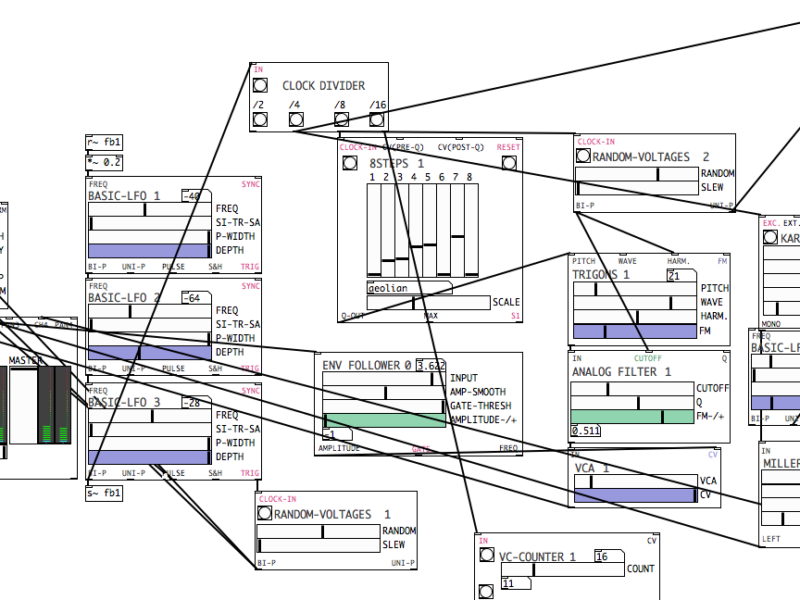Trigger the CLOCK-IN bang on 8STEPS 1
Image resolution: width=800 pixels, height=600 pixels.
(x=349, y=163)
